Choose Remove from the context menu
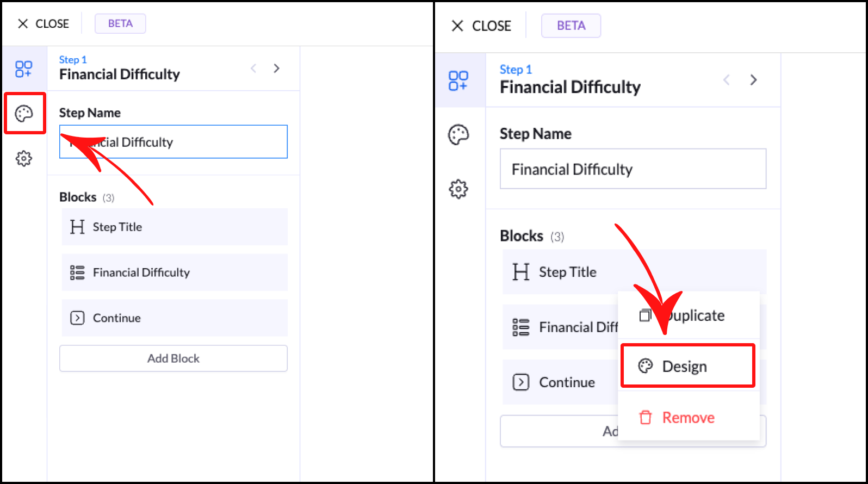 click(x=688, y=418)
